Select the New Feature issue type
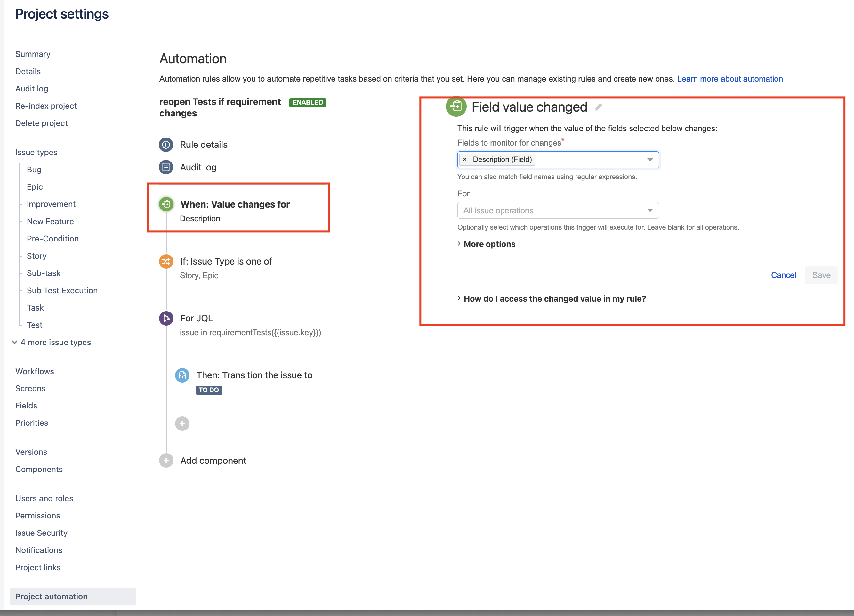 pyautogui.click(x=50, y=222)
